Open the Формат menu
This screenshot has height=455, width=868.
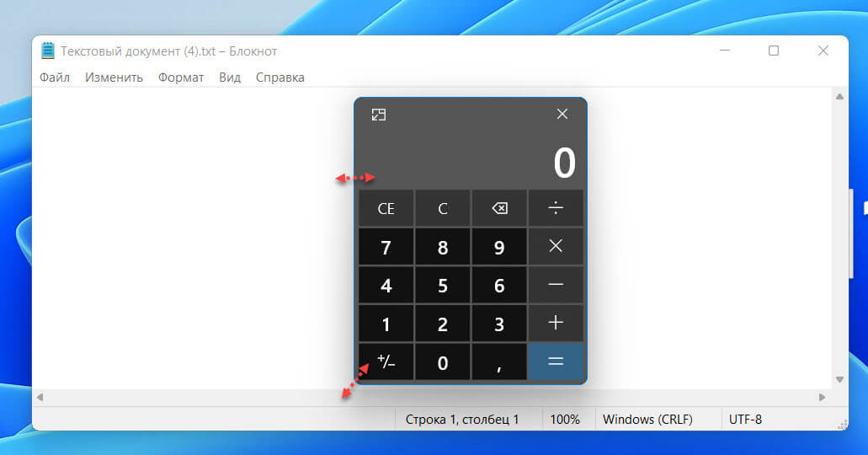coord(181,78)
